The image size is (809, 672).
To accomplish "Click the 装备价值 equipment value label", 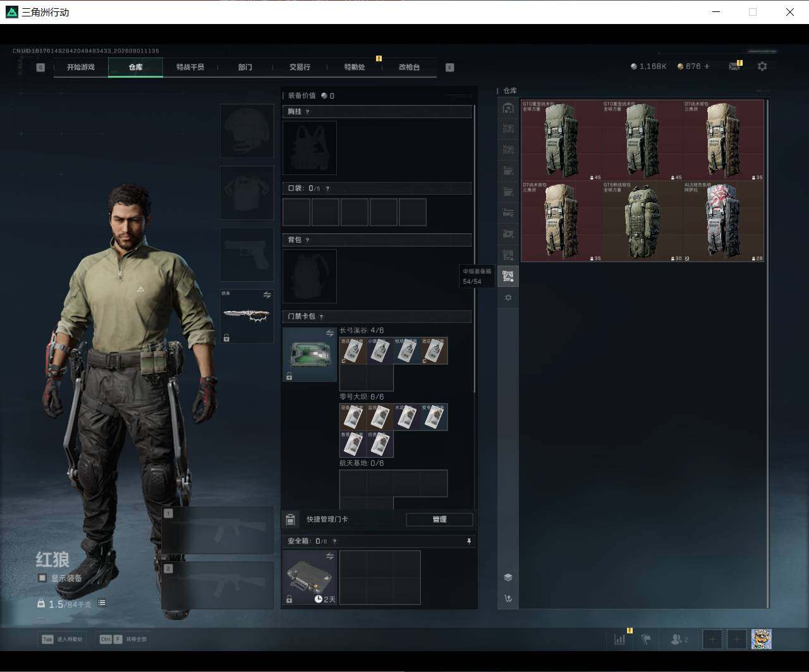I will point(301,95).
